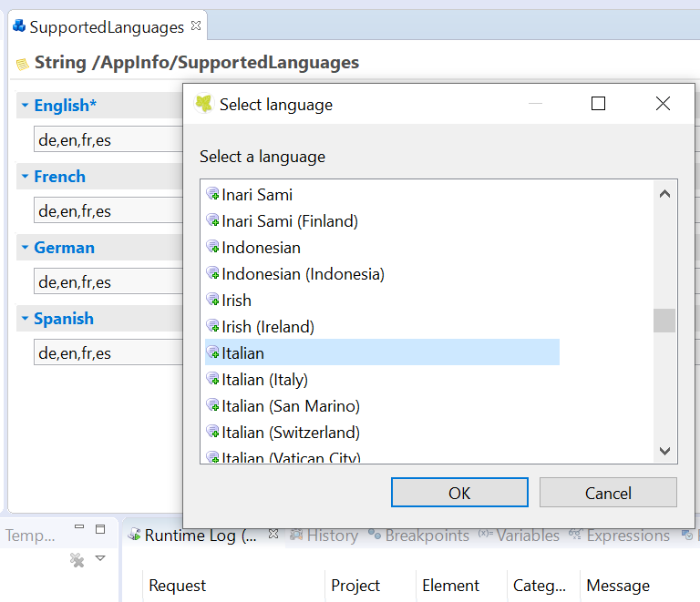
Task: Click the language list scroll down arrow
Action: click(x=664, y=451)
